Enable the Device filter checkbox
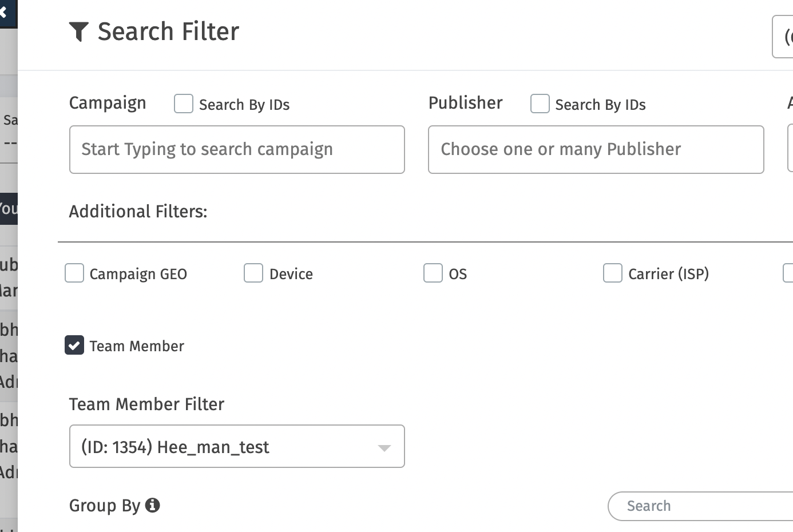The height and width of the screenshot is (532, 793). (x=253, y=273)
